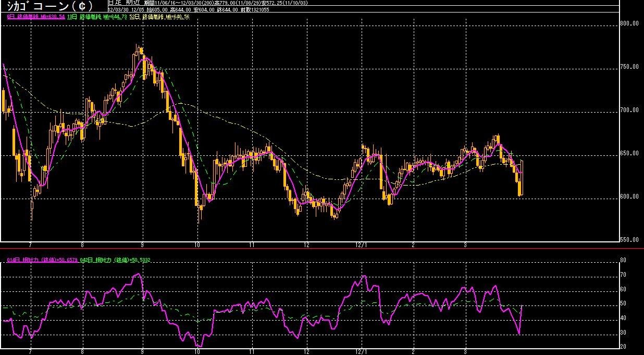Select the 6日 終値単純 MA legend link

35,17
